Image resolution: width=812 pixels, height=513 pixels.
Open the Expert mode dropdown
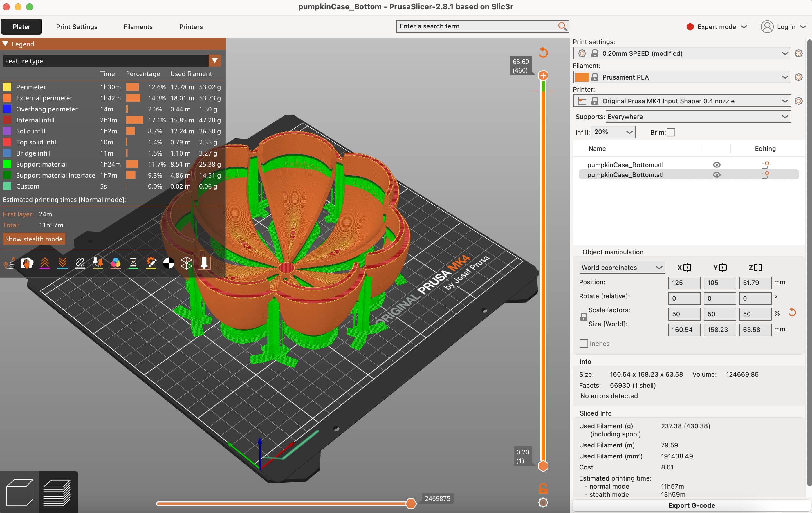pyautogui.click(x=717, y=27)
